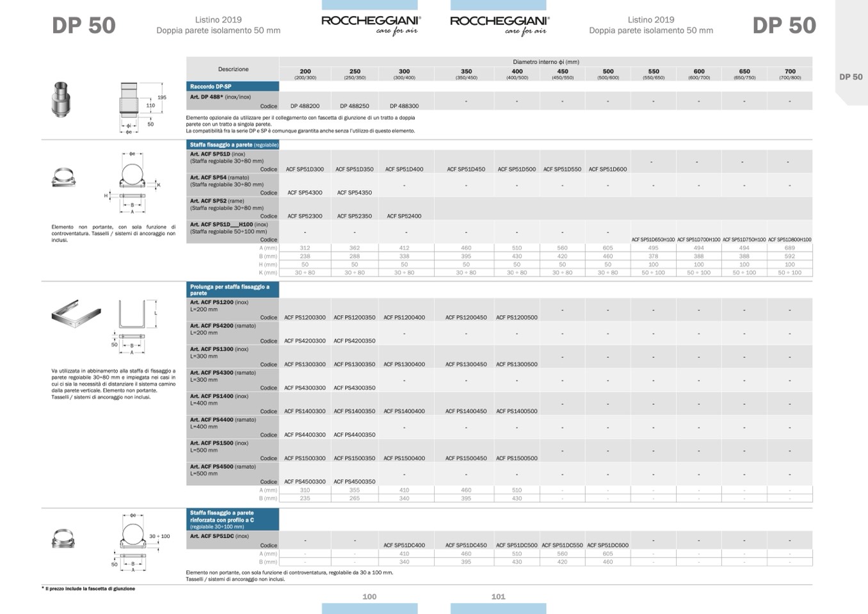Select code ACF PS1200300 in the table
Image resolution: width=868 pixels, height=614 pixels.
tap(305, 318)
